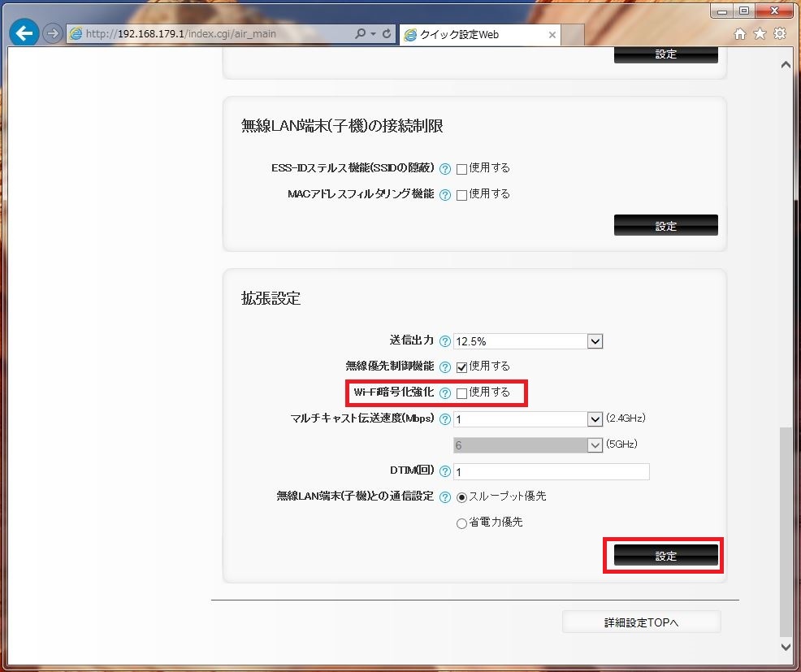
Task: Select 省電力優先 radio button
Action: (x=461, y=523)
